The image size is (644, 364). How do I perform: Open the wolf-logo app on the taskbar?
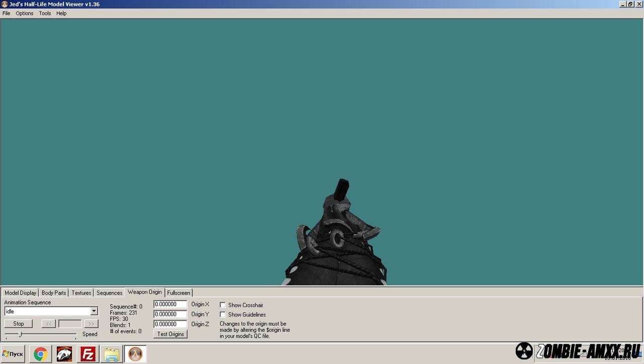(64, 354)
